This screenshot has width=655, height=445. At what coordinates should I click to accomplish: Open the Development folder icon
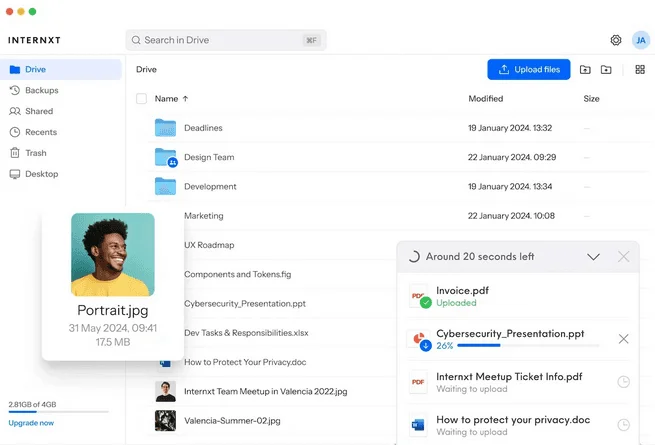click(165, 186)
